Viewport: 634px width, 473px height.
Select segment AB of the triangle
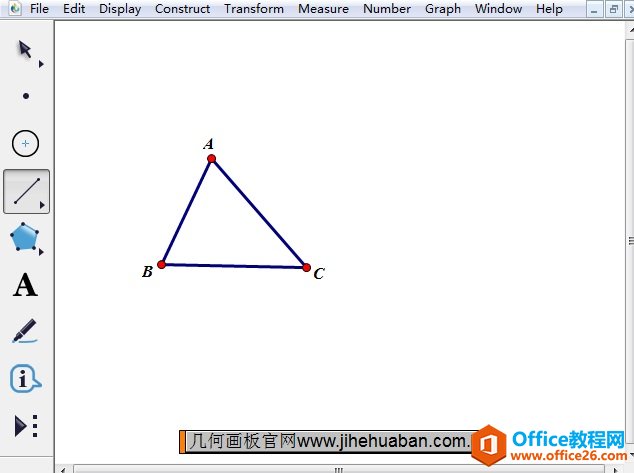point(186,212)
